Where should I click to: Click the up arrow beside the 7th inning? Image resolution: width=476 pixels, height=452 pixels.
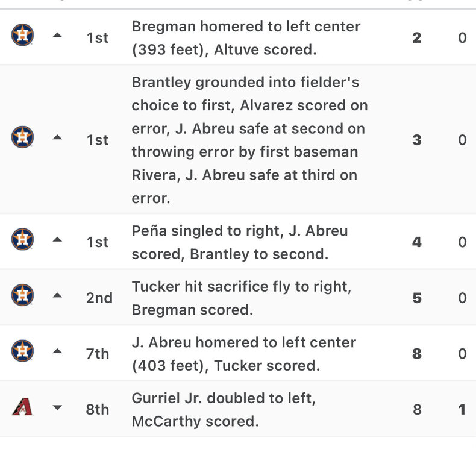(x=57, y=353)
